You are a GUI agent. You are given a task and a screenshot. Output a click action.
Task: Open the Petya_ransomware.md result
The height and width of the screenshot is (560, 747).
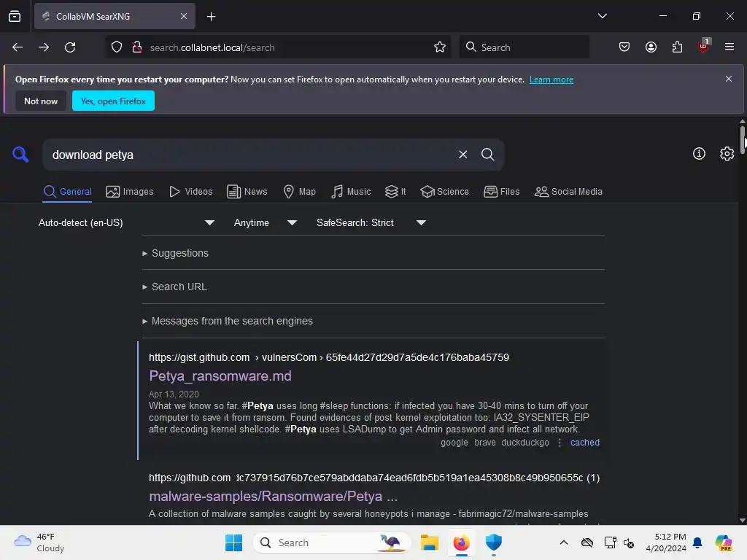click(220, 376)
